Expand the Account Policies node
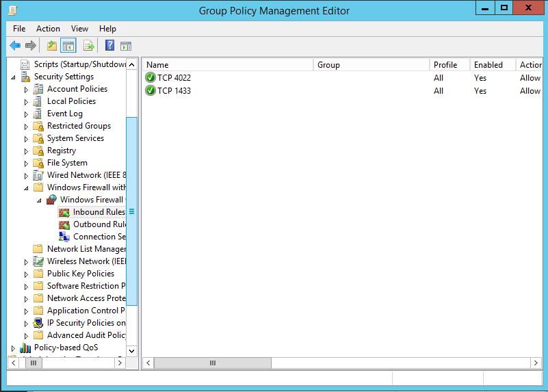 (x=26, y=90)
